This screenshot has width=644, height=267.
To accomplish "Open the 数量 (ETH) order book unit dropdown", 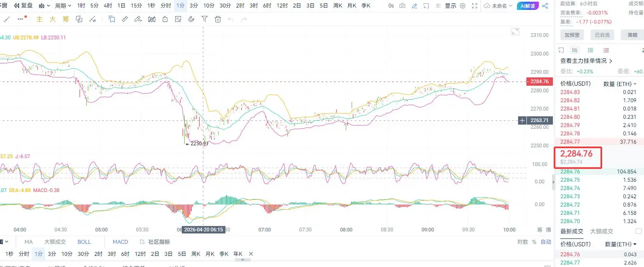I will [620, 84].
